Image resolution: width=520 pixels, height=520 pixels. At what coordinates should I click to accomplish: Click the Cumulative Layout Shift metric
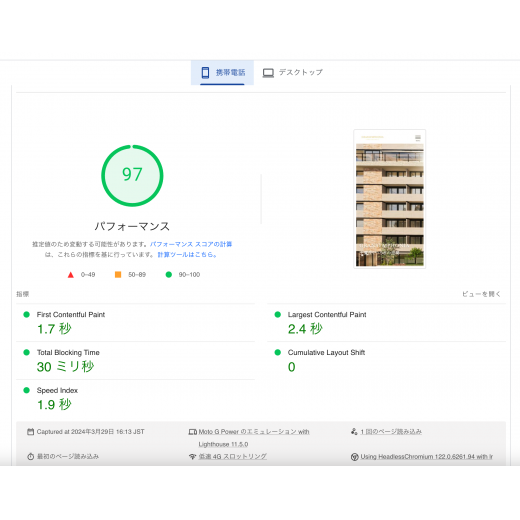click(386, 360)
